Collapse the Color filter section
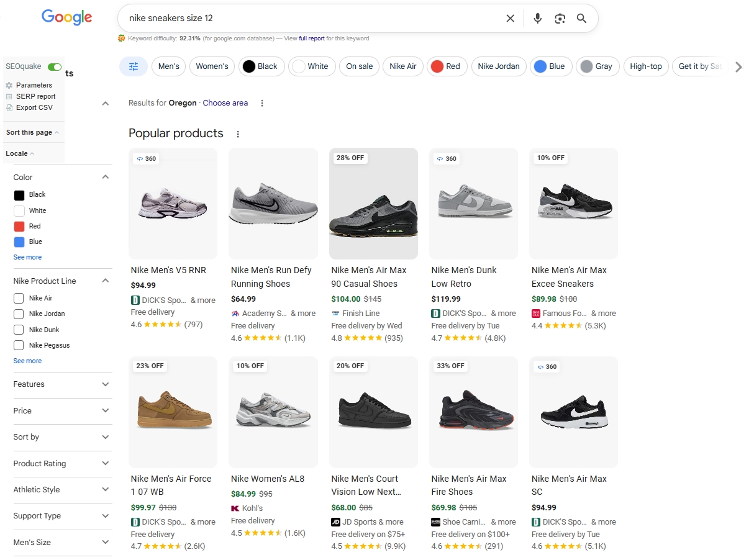754x560 pixels. tap(106, 177)
